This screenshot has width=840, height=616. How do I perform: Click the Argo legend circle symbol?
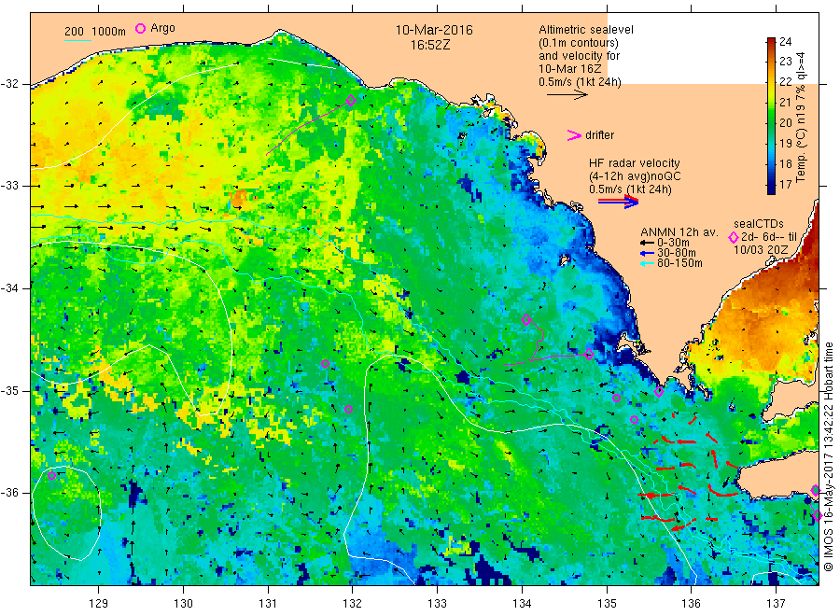(x=140, y=28)
